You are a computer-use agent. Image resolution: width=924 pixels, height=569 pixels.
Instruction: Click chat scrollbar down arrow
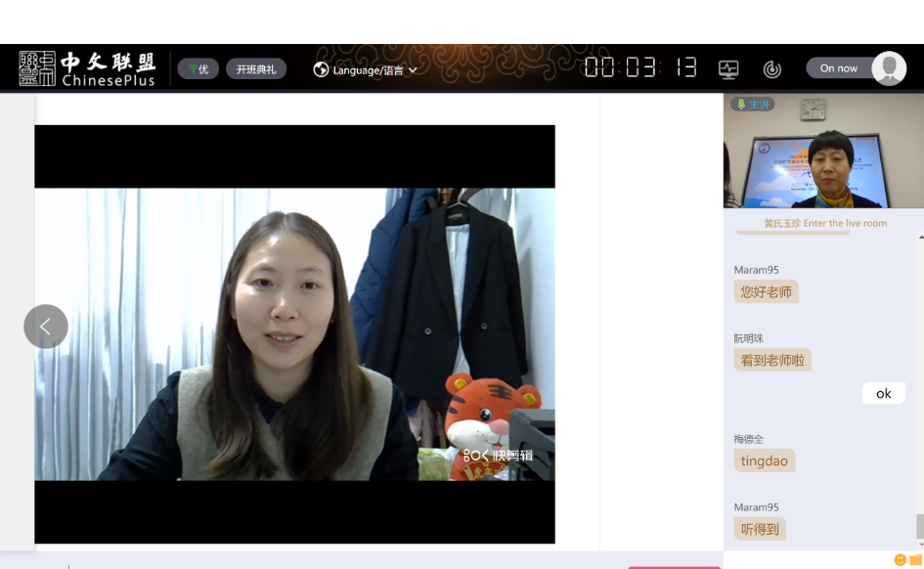point(919,544)
